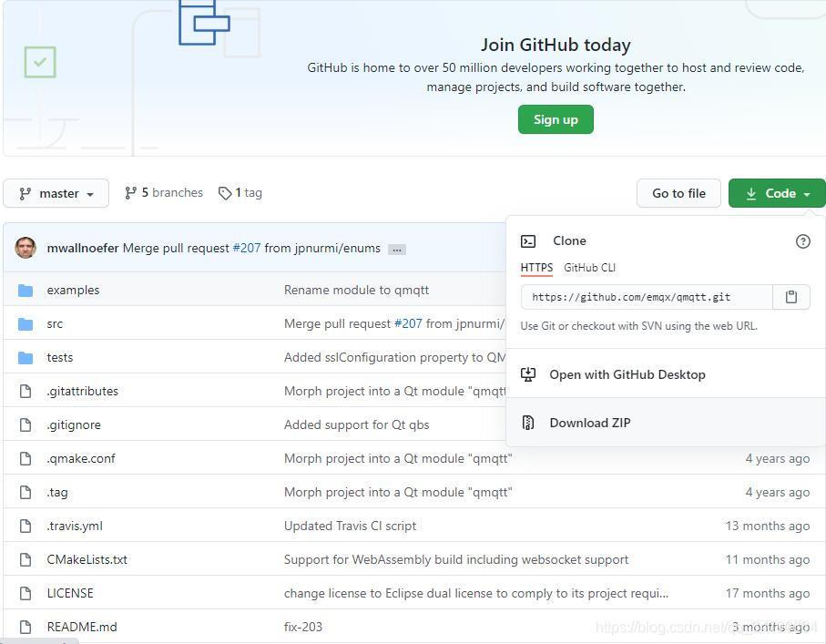The image size is (826, 644).
Task: Open the examples folder
Action: [73, 291]
